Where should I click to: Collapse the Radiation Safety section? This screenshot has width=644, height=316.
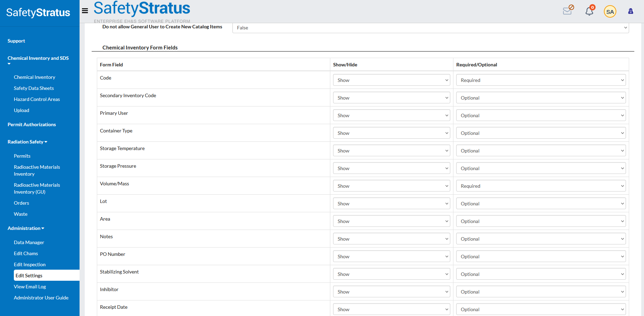[27, 142]
